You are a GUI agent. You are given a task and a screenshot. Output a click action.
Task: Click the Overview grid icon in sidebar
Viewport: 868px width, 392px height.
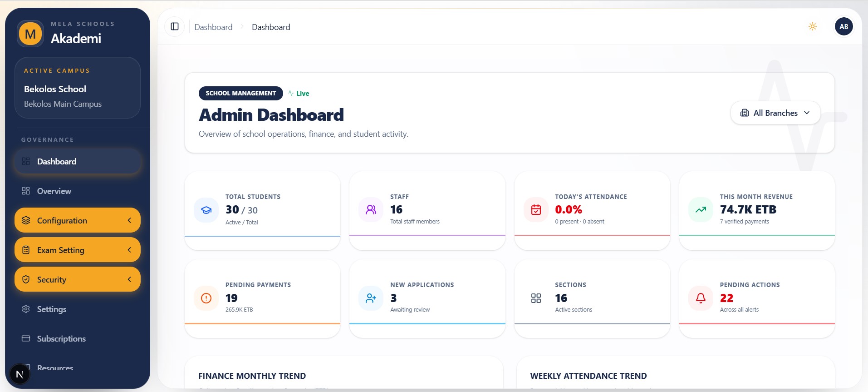[26, 191]
